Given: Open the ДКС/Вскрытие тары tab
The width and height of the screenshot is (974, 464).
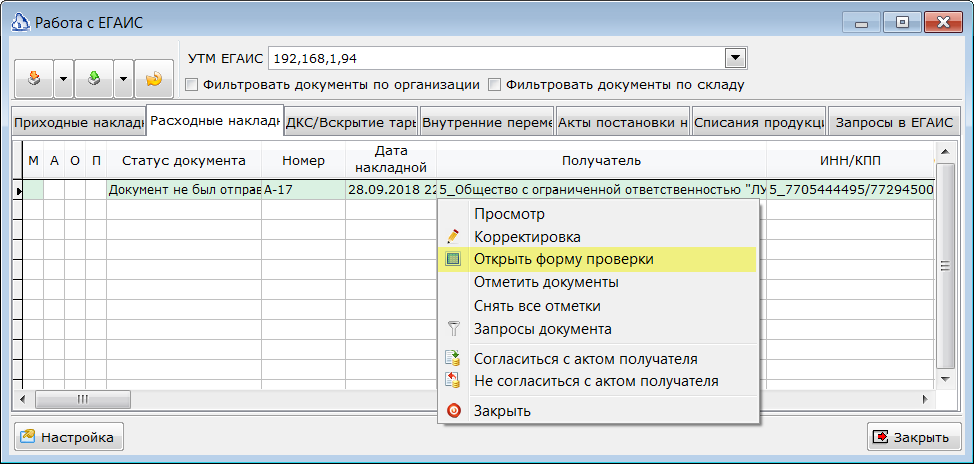Looking at the screenshot, I should 351,123.
